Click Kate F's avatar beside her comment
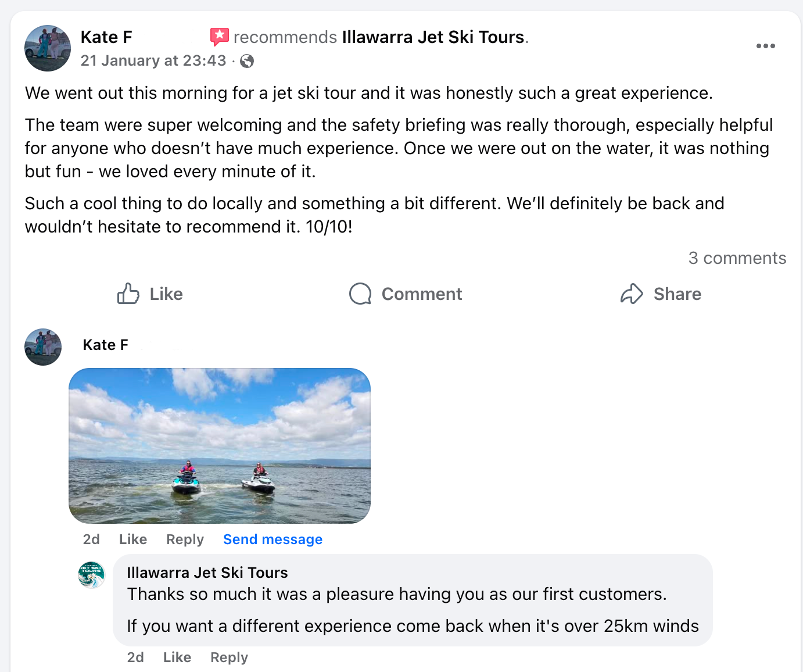 coord(43,347)
